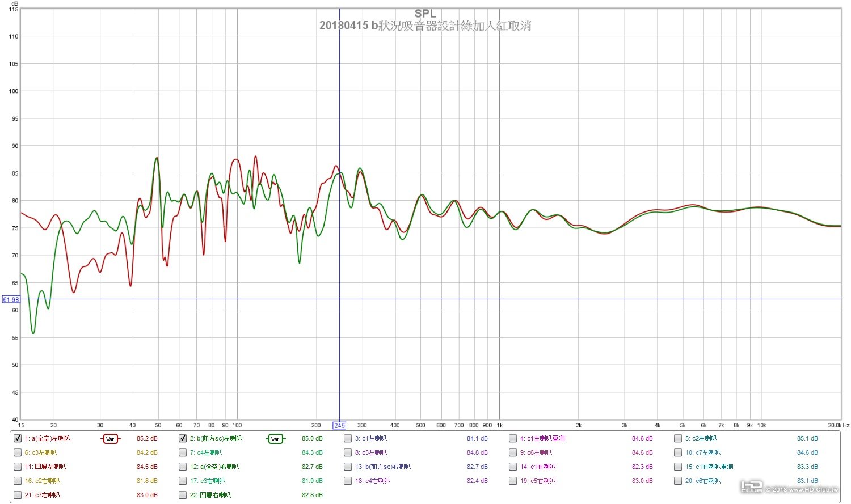This screenshot has height=504, width=851.
Task: Click the 81.8 dB value for c2右喇叭
Action: click(x=147, y=481)
